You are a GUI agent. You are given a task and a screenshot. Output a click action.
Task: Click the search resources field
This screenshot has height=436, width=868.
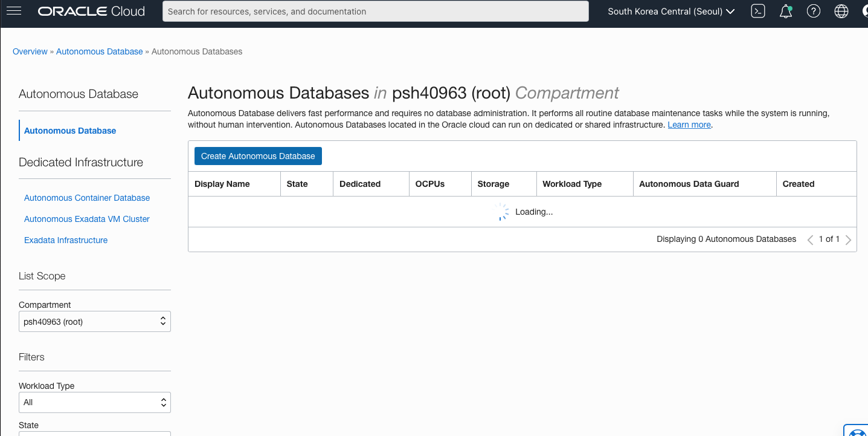click(x=376, y=11)
